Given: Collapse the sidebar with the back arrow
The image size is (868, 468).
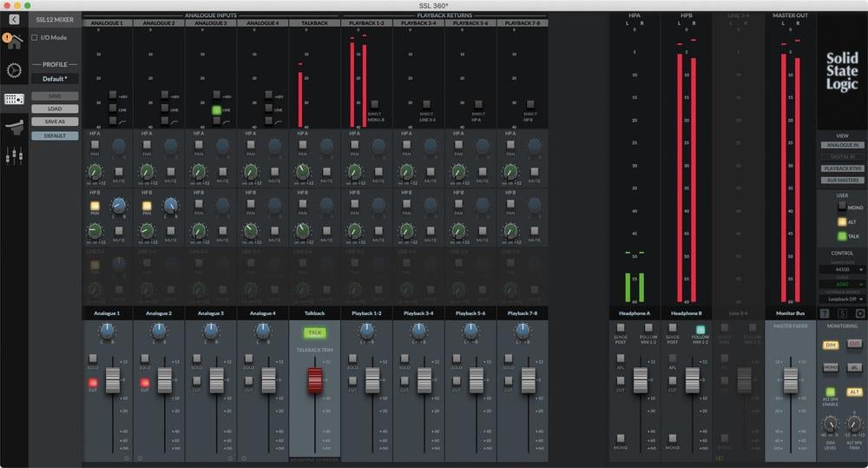Looking at the screenshot, I should (x=14, y=19).
